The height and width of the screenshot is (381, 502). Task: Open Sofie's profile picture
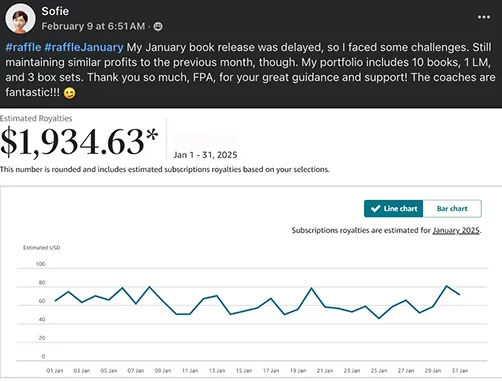(x=20, y=19)
